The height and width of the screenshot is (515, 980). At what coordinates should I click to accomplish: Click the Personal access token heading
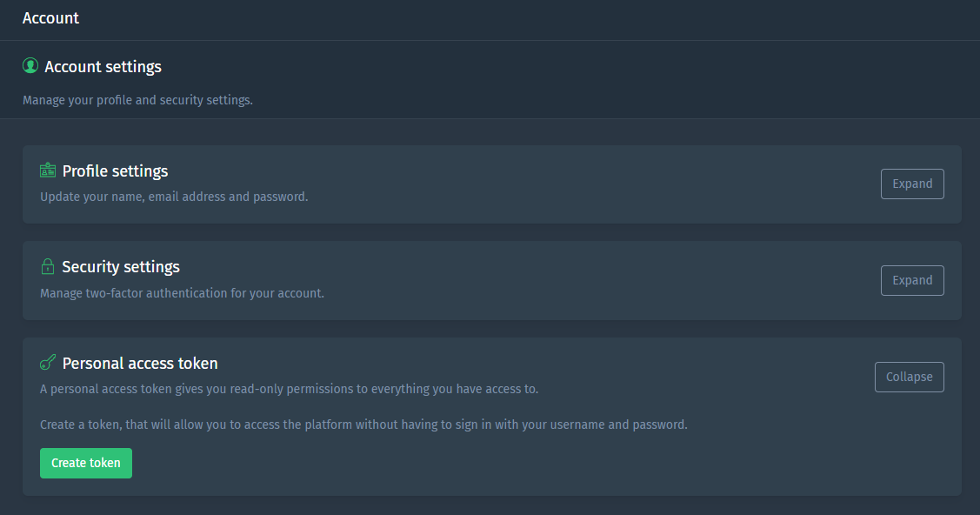tap(139, 363)
